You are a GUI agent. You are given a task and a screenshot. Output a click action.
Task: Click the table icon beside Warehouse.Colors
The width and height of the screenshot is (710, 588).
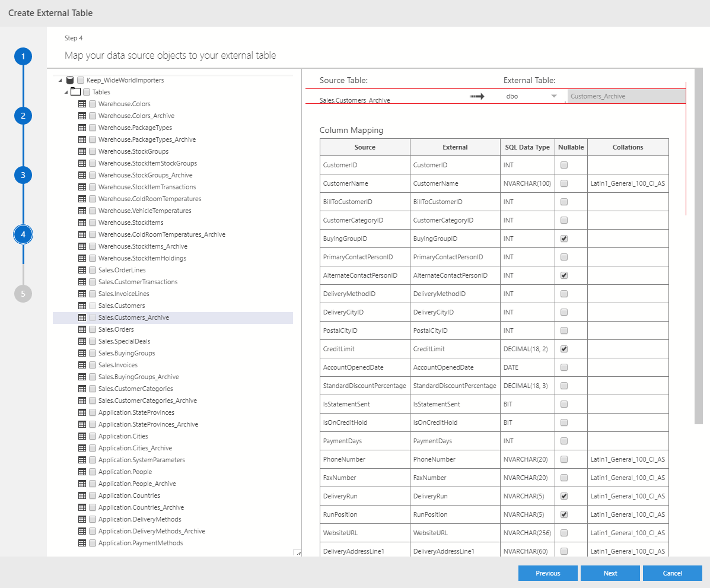[82, 104]
